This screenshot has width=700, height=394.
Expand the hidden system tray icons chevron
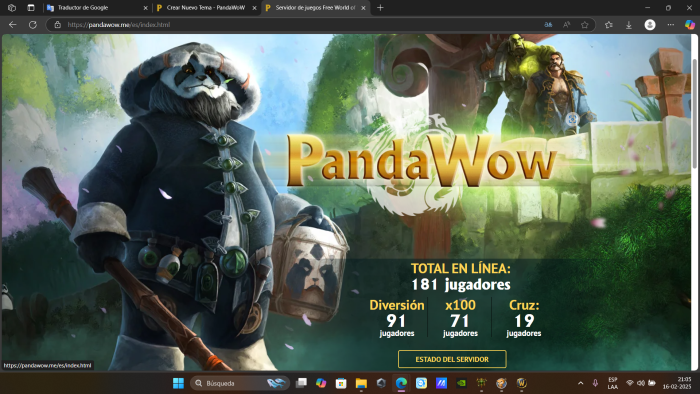(x=580, y=383)
